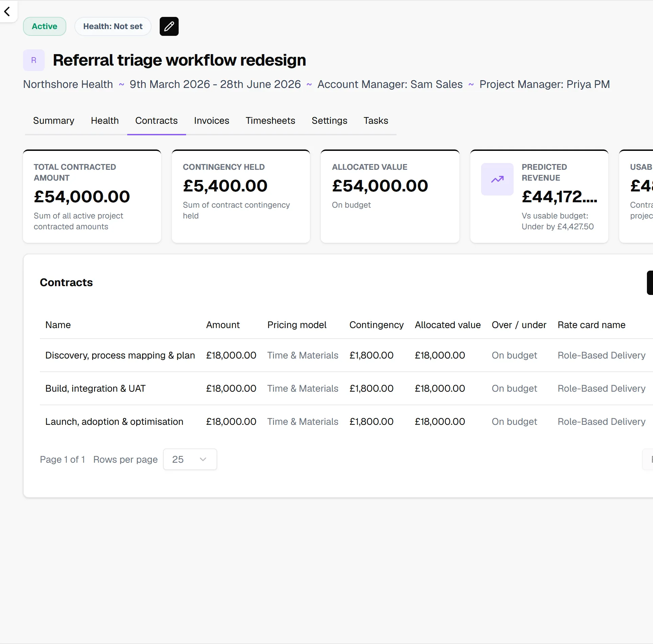Open the Launch, adoption & optimisation contract
Screen dimensions: 653x644
114,422
